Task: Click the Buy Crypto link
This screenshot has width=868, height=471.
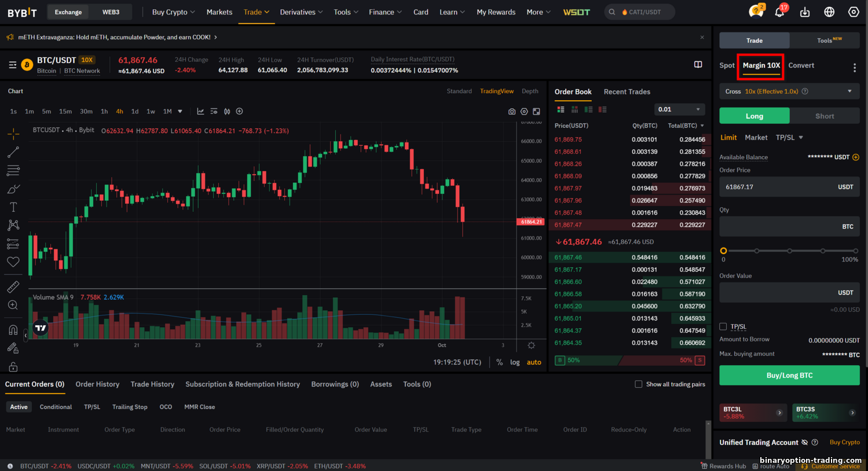Action: pyautogui.click(x=844, y=442)
